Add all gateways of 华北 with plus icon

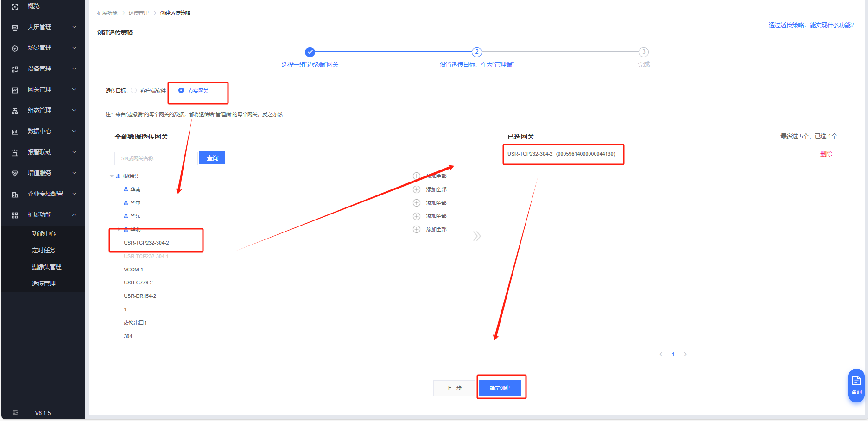[x=417, y=229]
